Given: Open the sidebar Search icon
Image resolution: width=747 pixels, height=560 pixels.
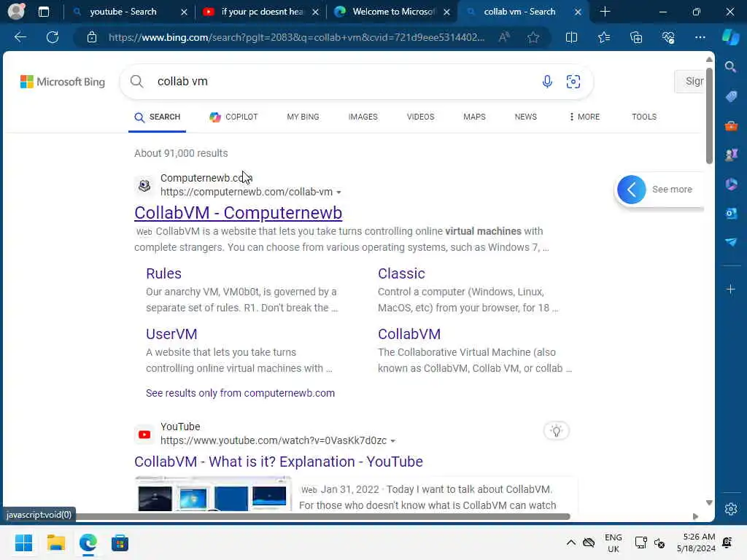Looking at the screenshot, I should 730,67.
